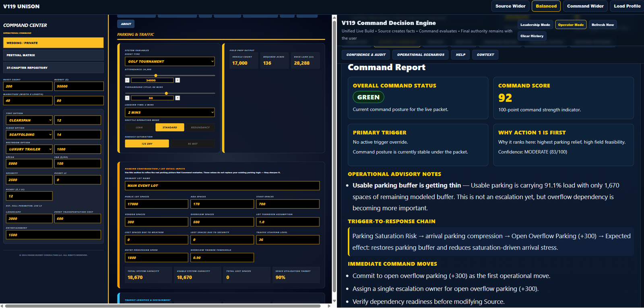Image resolution: width=644 pixels, height=308 pixels.
Task: Click Clear History
Action: click(532, 36)
